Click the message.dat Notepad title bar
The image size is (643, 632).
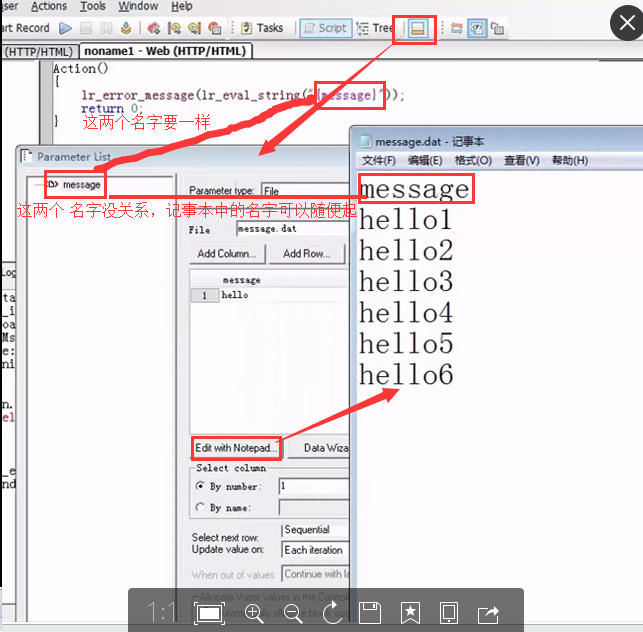496,141
